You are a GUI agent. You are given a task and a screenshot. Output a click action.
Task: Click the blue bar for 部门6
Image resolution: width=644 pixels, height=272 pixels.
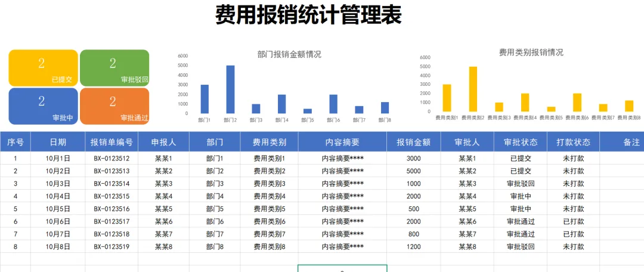click(333, 104)
